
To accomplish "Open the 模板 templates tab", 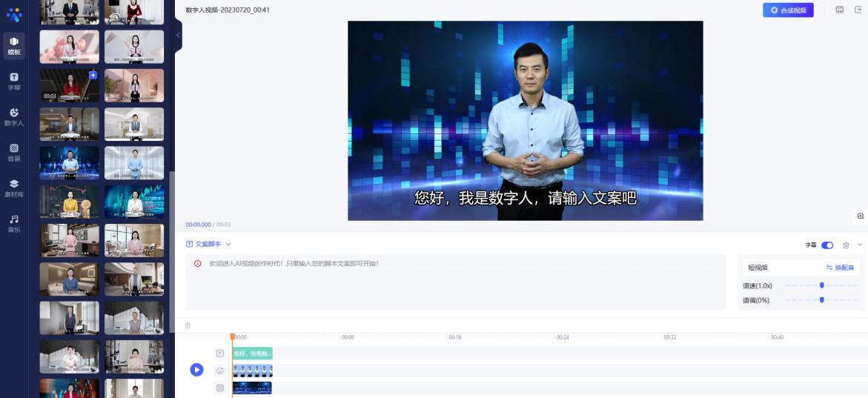I will pyautogui.click(x=14, y=46).
